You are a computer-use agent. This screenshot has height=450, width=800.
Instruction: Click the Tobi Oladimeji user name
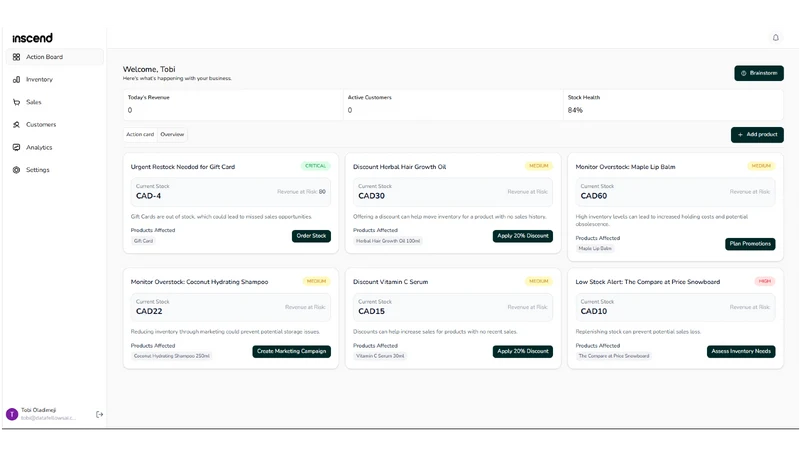click(x=39, y=410)
